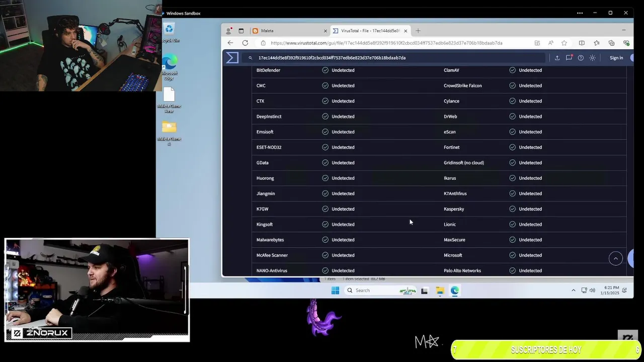The width and height of the screenshot is (644, 362).
Task: Open the Microsoft Edge desktop shortcut
Action: pos(170,67)
